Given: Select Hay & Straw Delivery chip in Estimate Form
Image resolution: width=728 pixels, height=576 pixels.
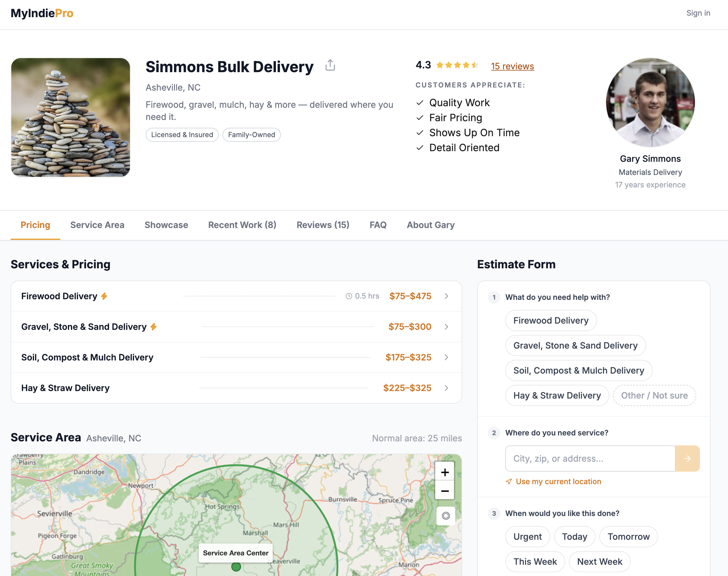Looking at the screenshot, I should (x=557, y=395).
